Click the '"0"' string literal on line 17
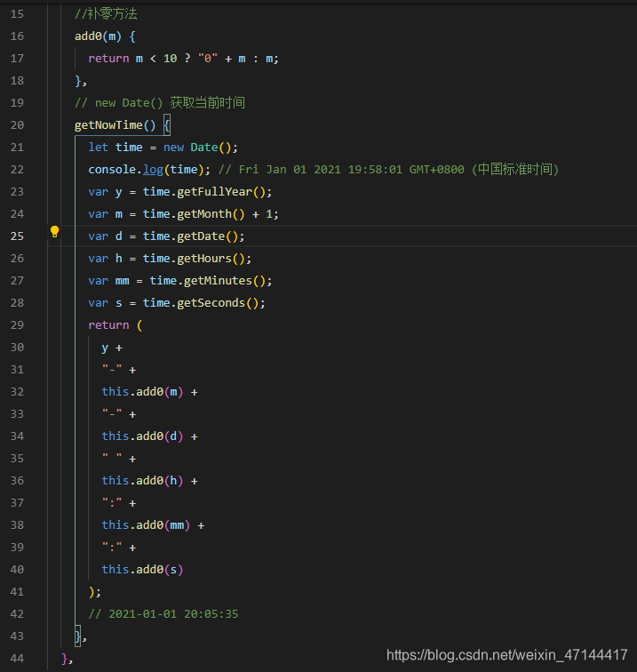637x672 pixels. [x=208, y=59]
